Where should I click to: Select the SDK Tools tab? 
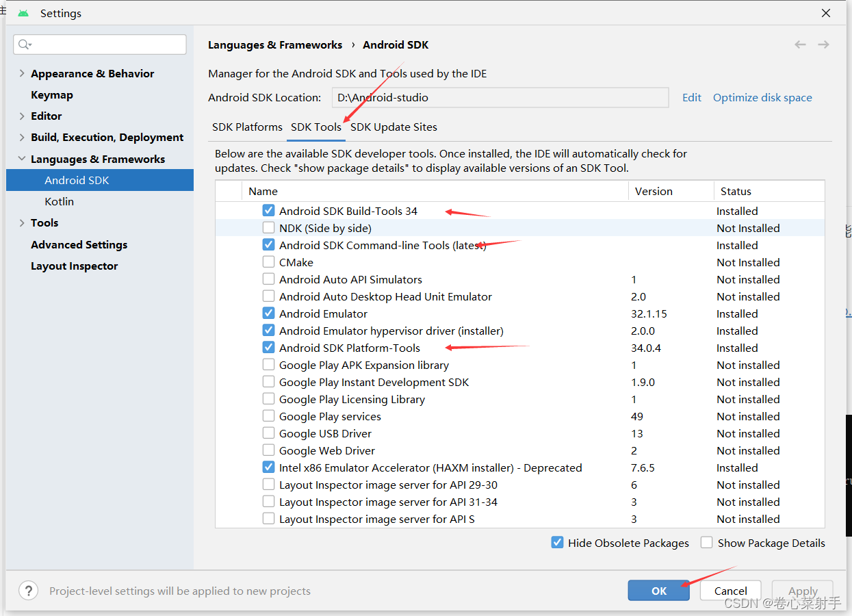click(316, 127)
